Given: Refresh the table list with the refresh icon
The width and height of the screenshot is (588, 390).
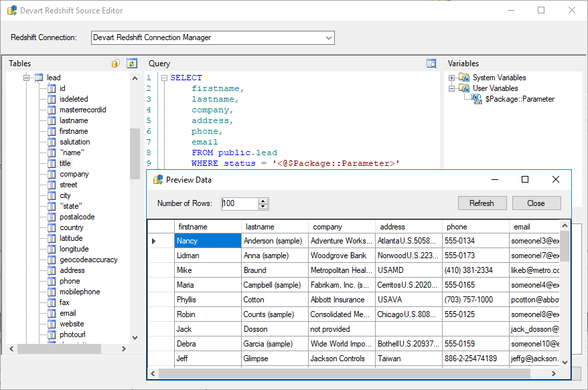Looking at the screenshot, I should click(x=131, y=63).
